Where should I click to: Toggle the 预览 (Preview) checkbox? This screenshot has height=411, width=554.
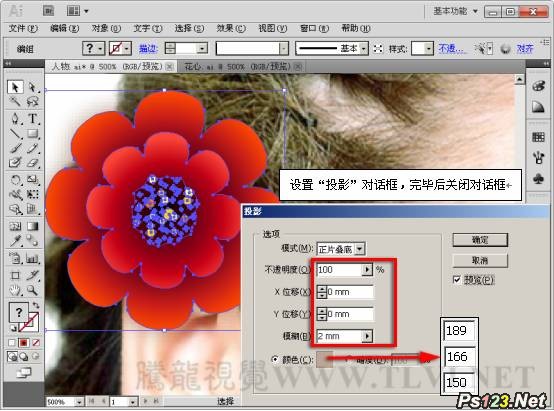click(x=457, y=280)
